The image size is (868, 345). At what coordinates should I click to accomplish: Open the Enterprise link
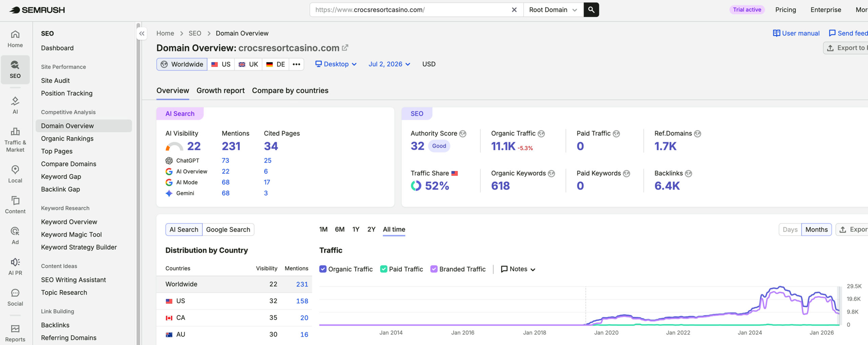826,10
